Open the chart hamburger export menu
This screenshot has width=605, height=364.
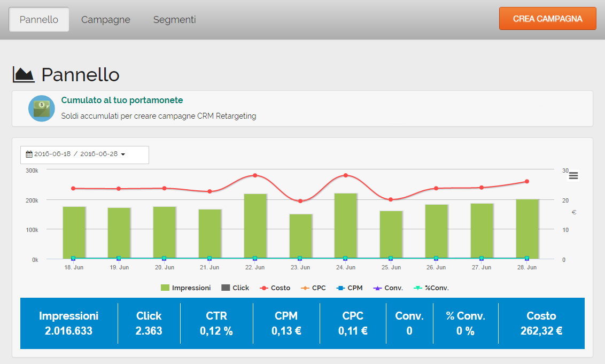[x=573, y=176]
